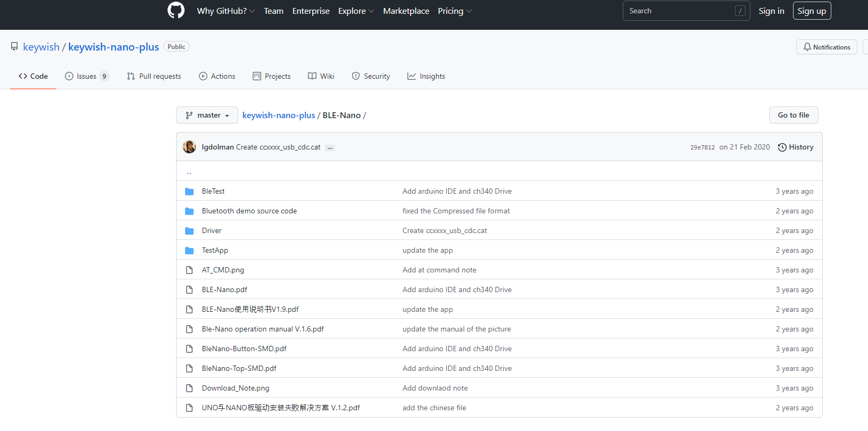This screenshot has width=868, height=431.
Task: Click the file icon for AT_CMD.png
Action: 189,270
